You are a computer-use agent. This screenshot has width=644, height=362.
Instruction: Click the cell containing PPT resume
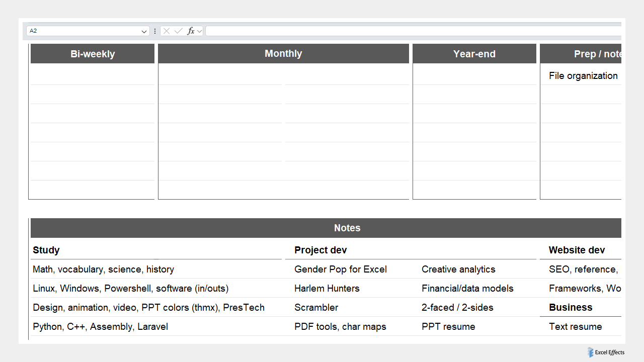[448, 326]
